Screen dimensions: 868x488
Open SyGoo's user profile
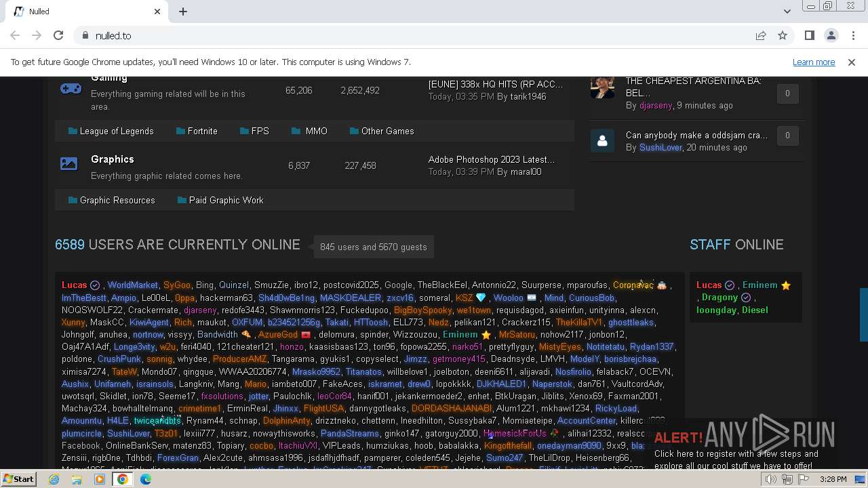coord(177,285)
